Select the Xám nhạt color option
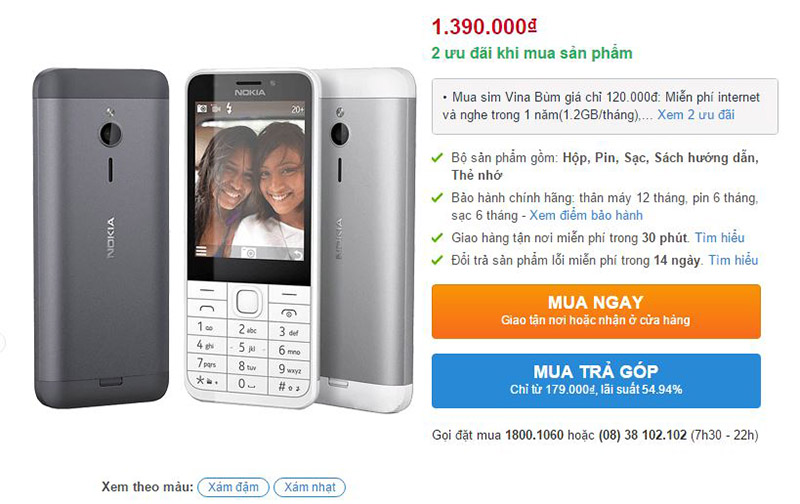 310,487
